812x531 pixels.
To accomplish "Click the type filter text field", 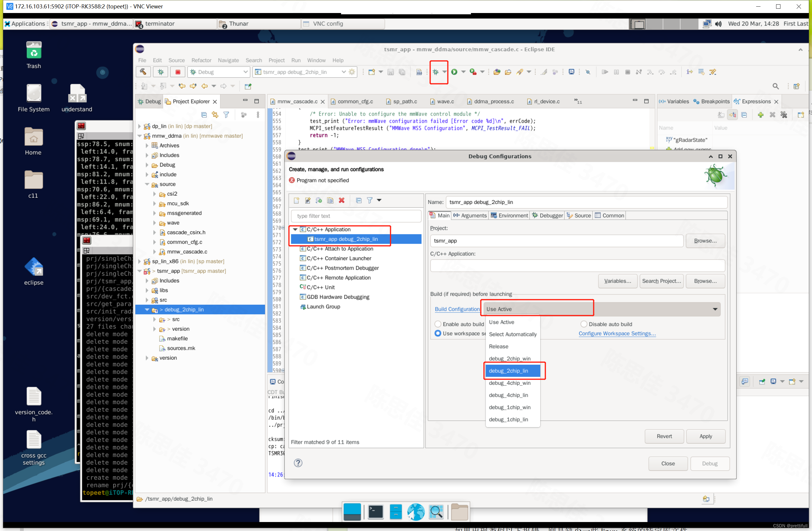I will (356, 216).
